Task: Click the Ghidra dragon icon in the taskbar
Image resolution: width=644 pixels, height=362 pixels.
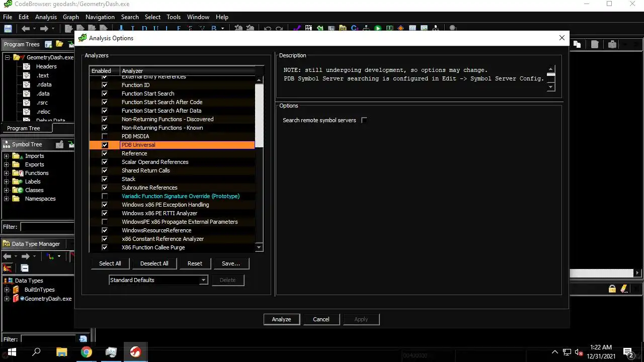Action: coord(135,352)
